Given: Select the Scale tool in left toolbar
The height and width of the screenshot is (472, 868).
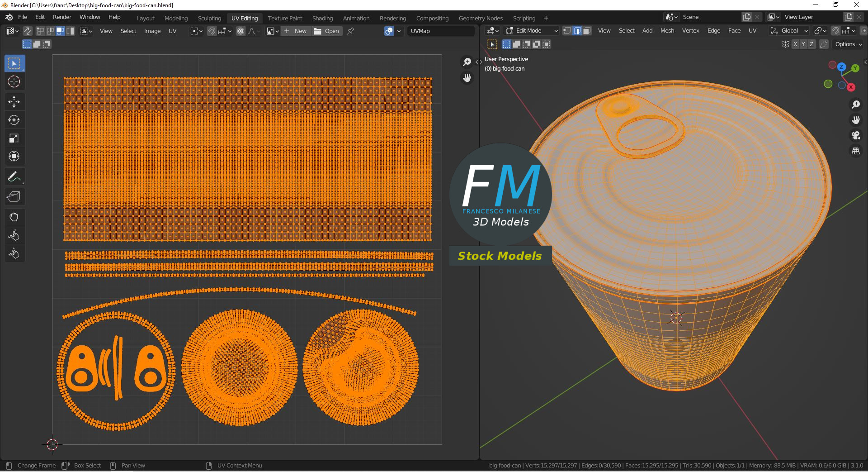Looking at the screenshot, I should 14,138.
